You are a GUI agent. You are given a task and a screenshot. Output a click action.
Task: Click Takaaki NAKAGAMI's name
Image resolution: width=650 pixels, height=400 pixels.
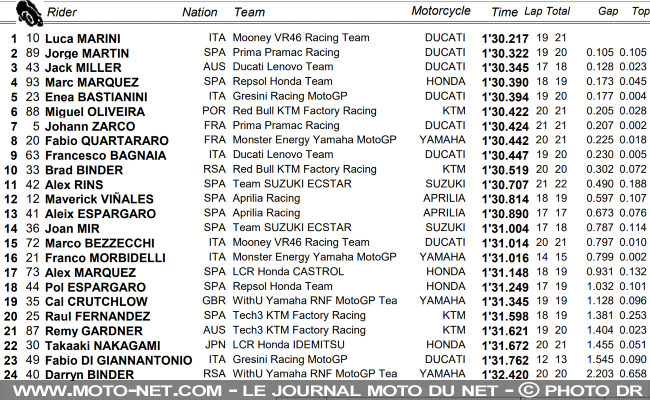pos(102,345)
